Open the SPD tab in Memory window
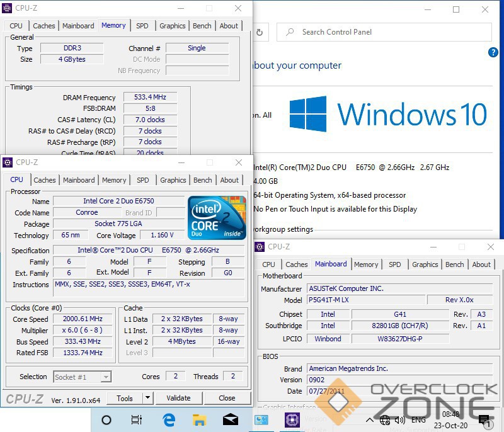 point(142,26)
